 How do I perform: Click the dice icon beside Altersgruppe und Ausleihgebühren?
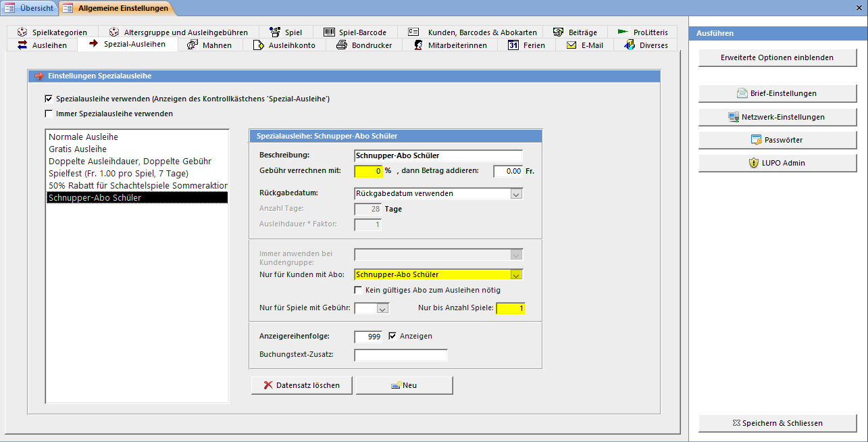[x=114, y=32]
